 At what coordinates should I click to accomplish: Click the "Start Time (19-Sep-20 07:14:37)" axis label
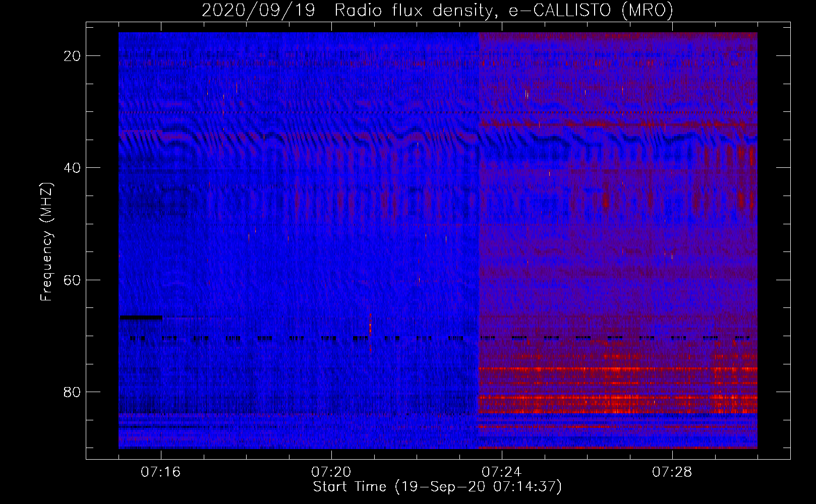[x=437, y=487]
